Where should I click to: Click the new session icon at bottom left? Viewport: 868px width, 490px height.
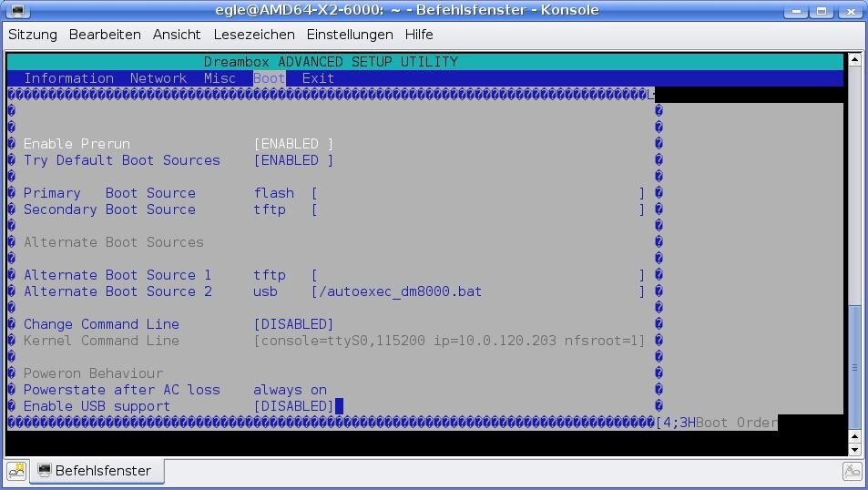tap(16, 471)
